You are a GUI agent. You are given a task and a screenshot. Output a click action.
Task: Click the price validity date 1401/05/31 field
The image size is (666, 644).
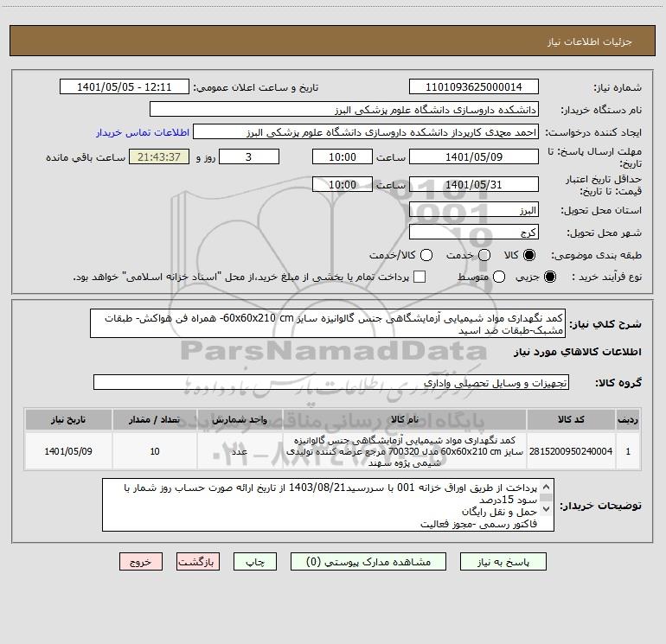click(x=474, y=184)
